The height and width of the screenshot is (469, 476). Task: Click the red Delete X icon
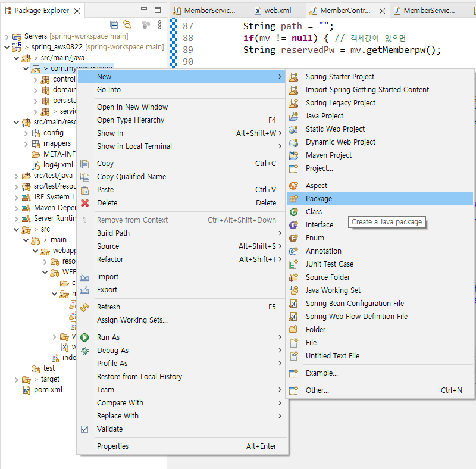pyautogui.click(x=84, y=203)
